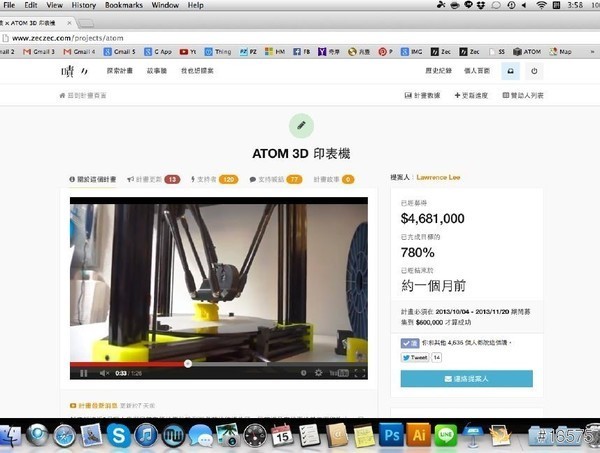The image size is (600, 453).
Task: Click the Tweet button
Action: pyautogui.click(x=415, y=357)
